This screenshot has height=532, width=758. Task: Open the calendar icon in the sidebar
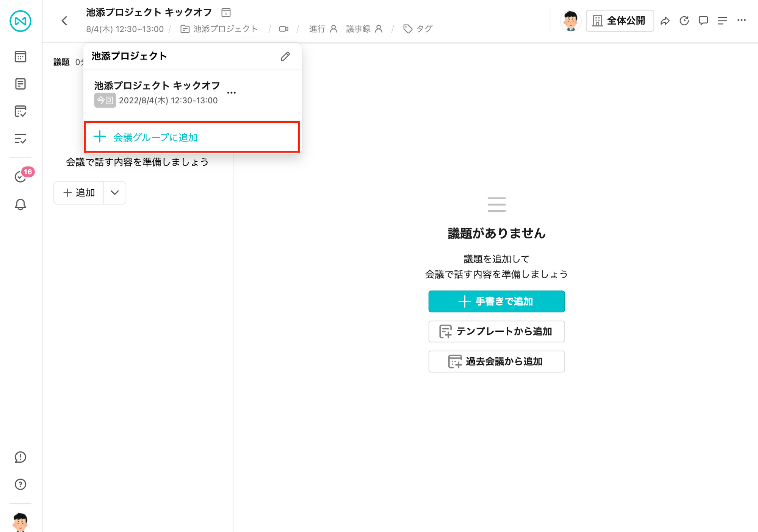(x=20, y=57)
